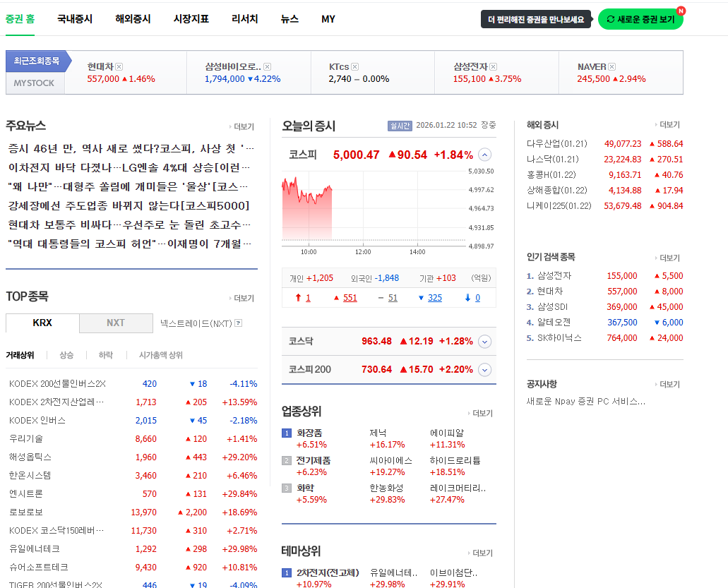Open 니케이225 overseas index
The height and width of the screenshot is (588, 728).
pyautogui.click(x=559, y=206)
